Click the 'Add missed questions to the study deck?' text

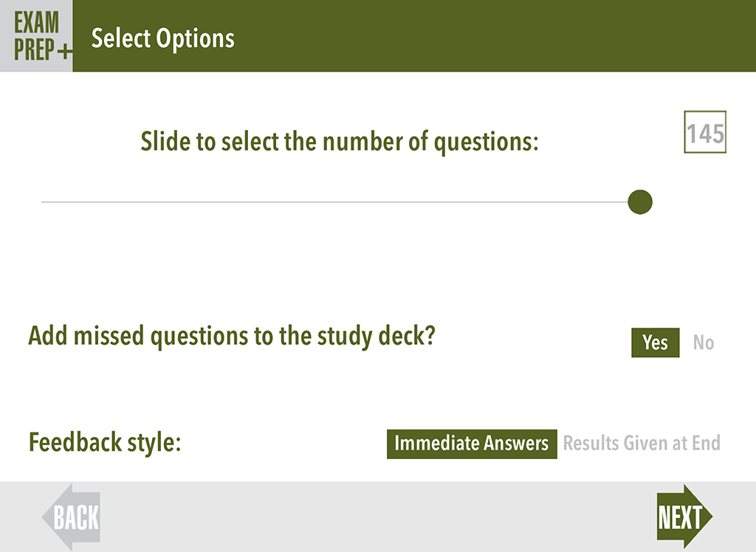pos(232,336)
